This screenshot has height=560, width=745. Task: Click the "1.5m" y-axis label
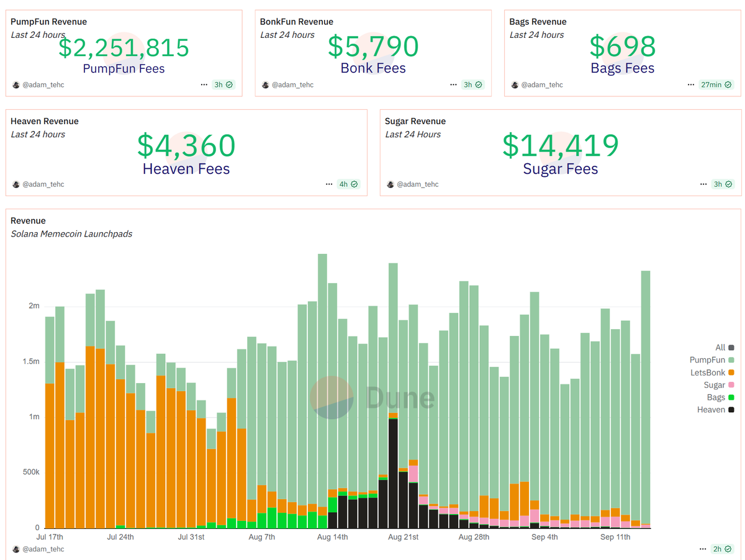point(30,361)
